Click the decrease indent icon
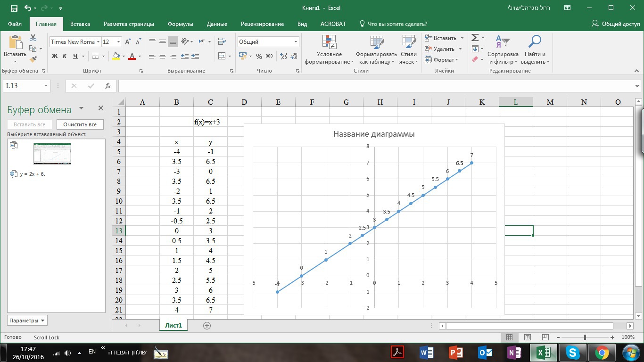Screen dimensions: 644x362 pos(185,56)
